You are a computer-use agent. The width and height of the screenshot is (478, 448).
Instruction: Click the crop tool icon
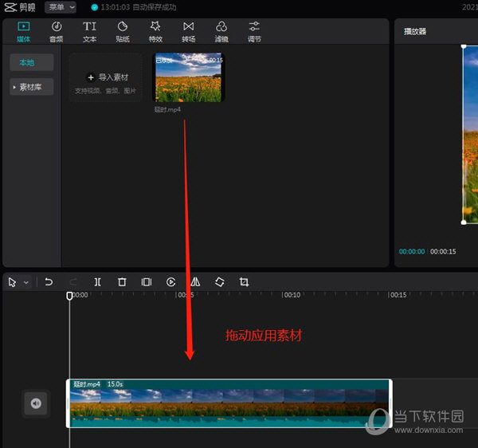pos(244,281)
